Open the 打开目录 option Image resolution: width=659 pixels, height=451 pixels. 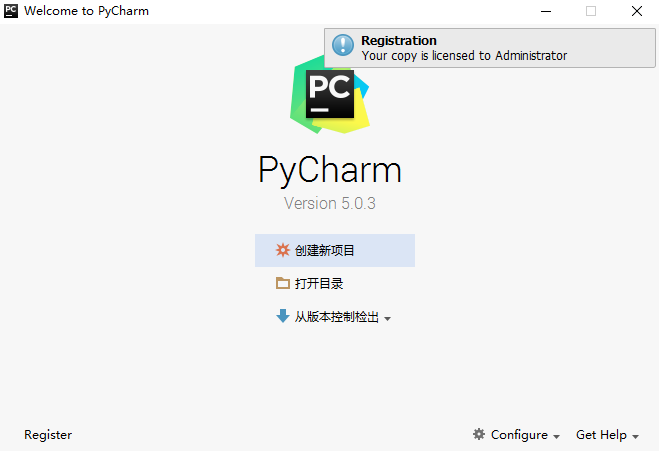click(319, 283)
